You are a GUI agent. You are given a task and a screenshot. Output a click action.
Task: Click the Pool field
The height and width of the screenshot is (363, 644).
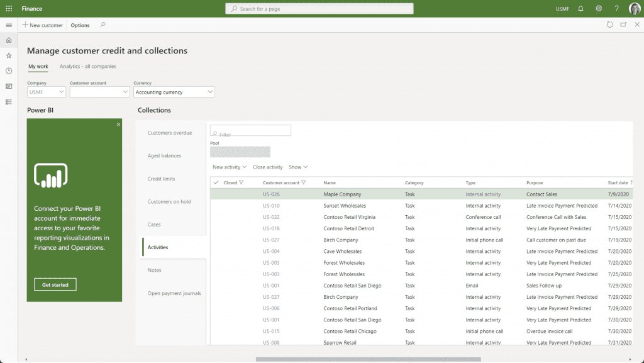240,152
